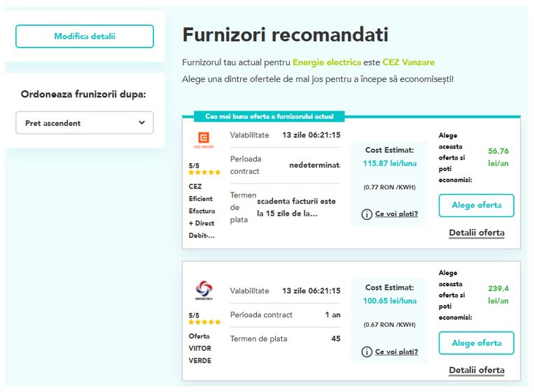This screenshot has height=392, width=534.
Task: Open the Pret ascendent sorting dropdown
Action: click(84, 123)
